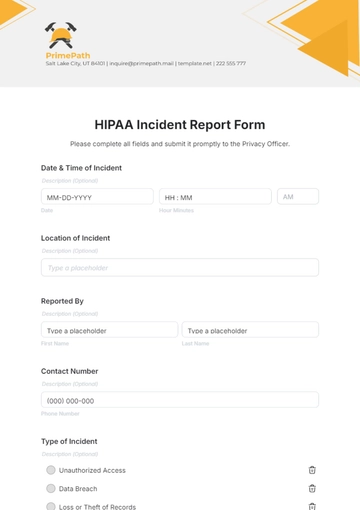The width and height of the screenshot is (360, 510).
Task: Click description under Date & Time of Incident
Action: pos(70,181)
